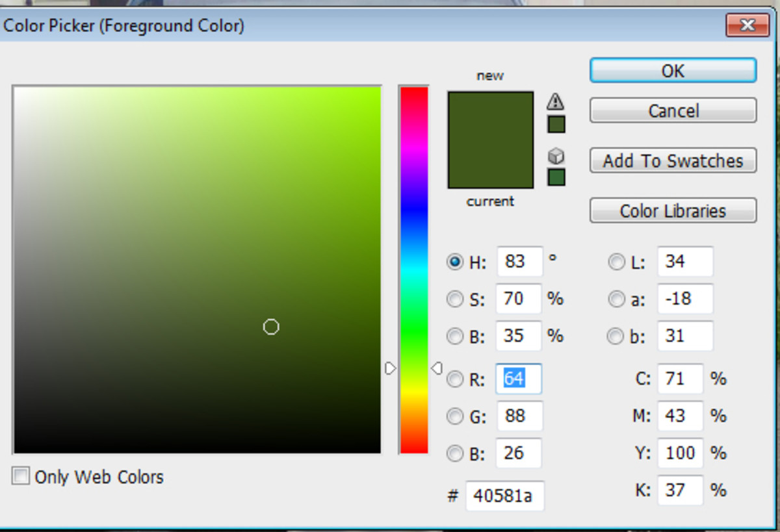Click inside the hex value field

505,496
